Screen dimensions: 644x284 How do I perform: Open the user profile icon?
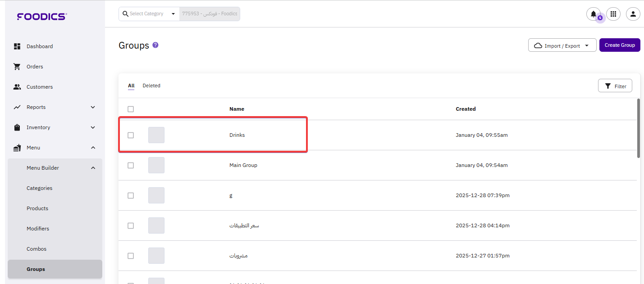coord(633,14)
